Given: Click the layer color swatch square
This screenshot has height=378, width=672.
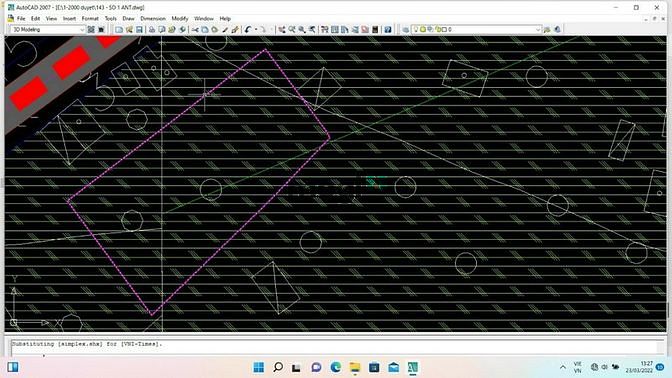Looking at the screenshot, I should pos(444,30).
